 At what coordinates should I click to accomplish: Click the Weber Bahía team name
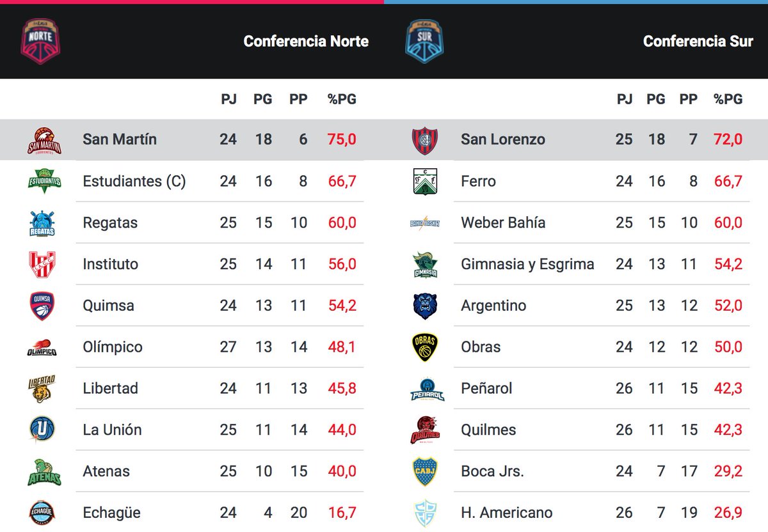503,223
